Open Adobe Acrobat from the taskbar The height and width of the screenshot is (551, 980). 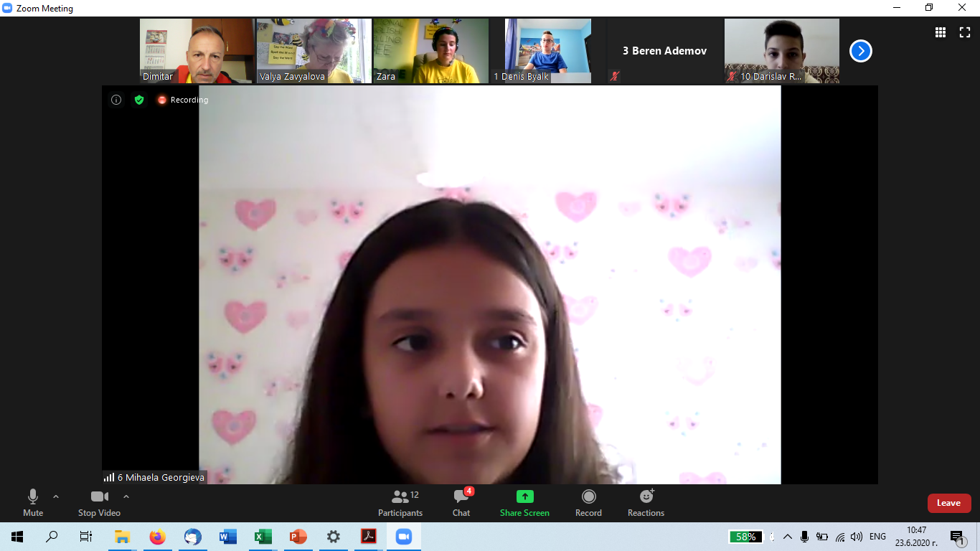click(x=368, y=537)
